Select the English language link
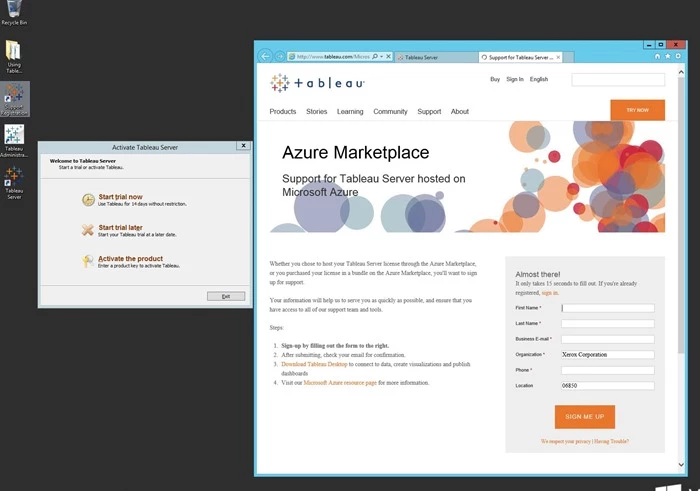700x491 pixels. pos(539,79)
